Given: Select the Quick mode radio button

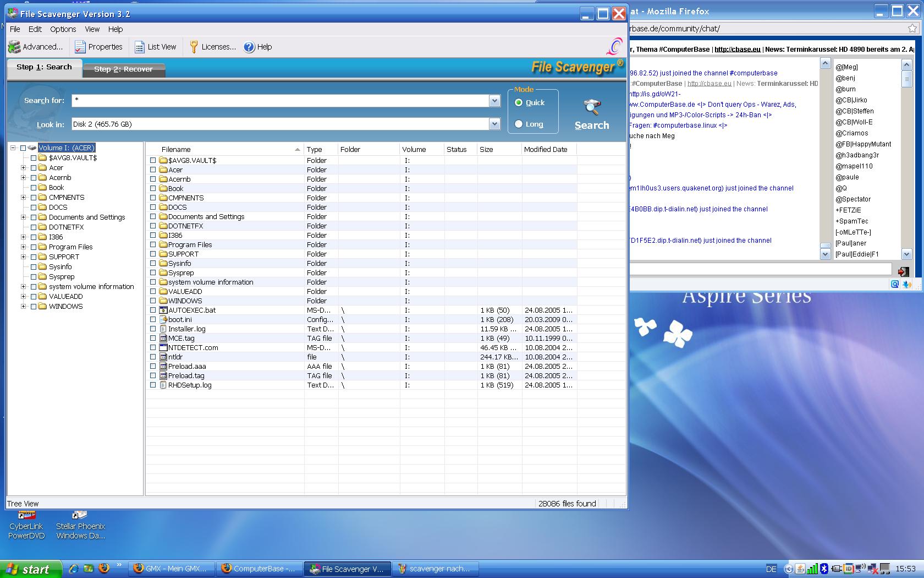Looking at the screenshot, I should 519,103.
